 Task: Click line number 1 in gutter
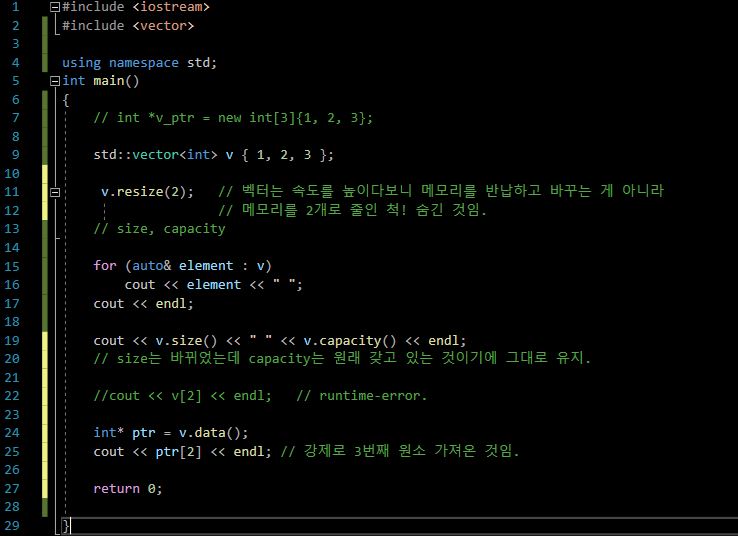[16, 7]
